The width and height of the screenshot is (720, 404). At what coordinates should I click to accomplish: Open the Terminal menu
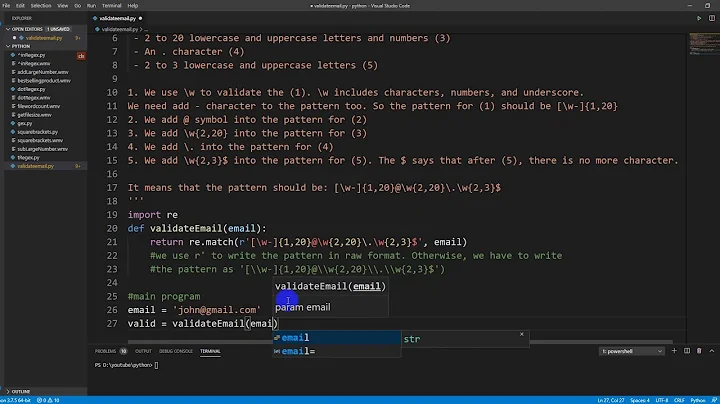[112, 6]
